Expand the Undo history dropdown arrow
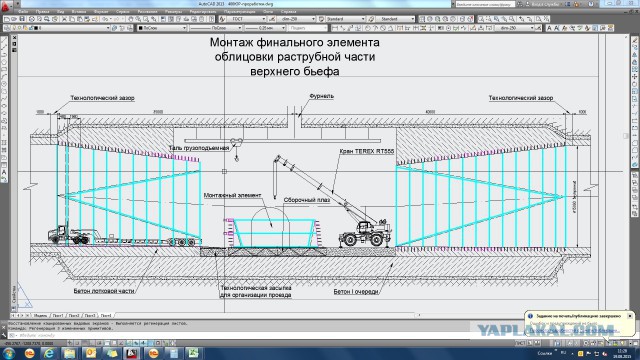Viewport: 640px width, 360px height. pyautogui.click(x=111, y=19)
